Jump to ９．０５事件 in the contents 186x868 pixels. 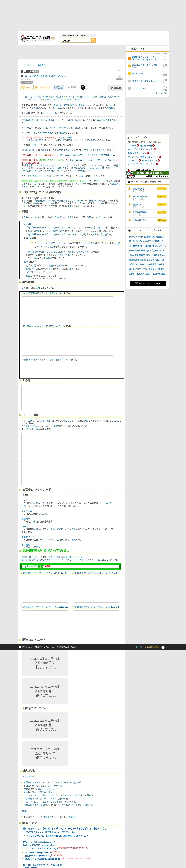71,97
